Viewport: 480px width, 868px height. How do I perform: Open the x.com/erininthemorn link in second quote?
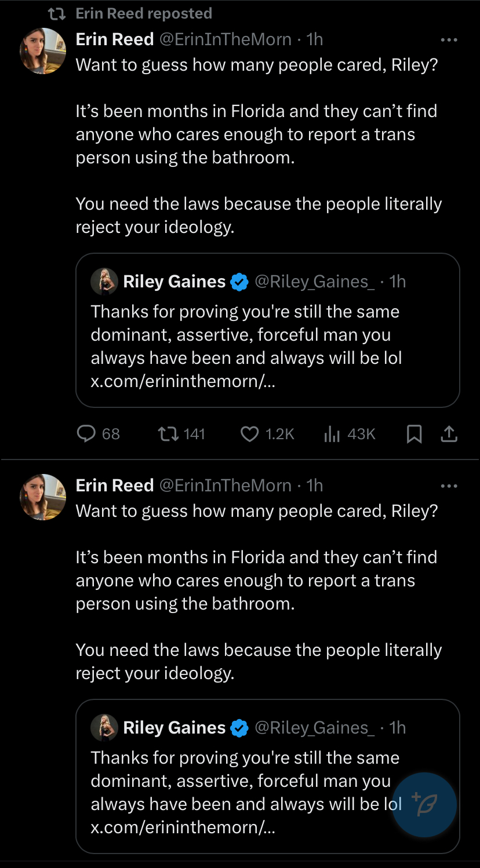click(183, 827)
